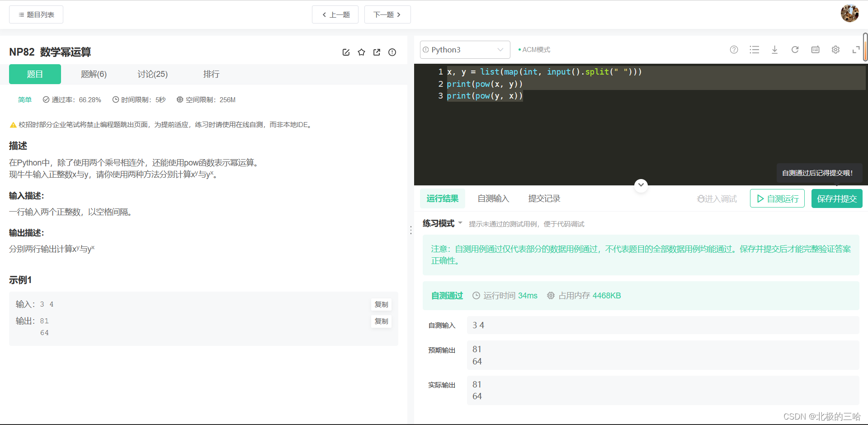The height and width of the screenshot is (425, 868).
Task: Click the download code icon
Action: point(774,50)
